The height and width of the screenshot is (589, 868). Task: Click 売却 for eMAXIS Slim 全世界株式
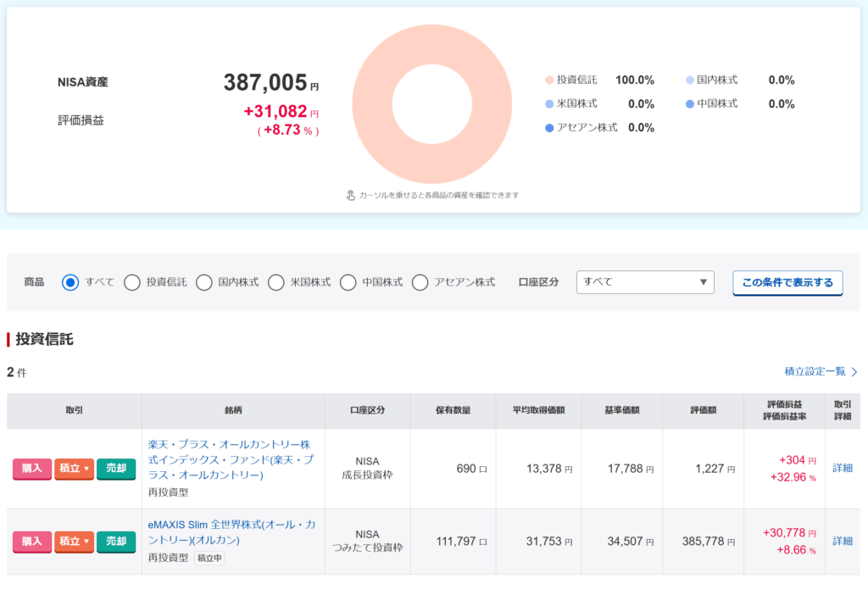116,542
